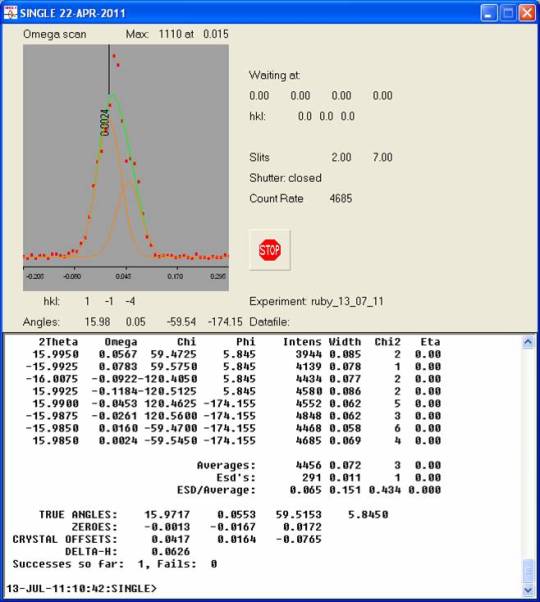Click the scrollbar up arrow in output pane
This screenshot has width=540, height=602.
point(528,342)
